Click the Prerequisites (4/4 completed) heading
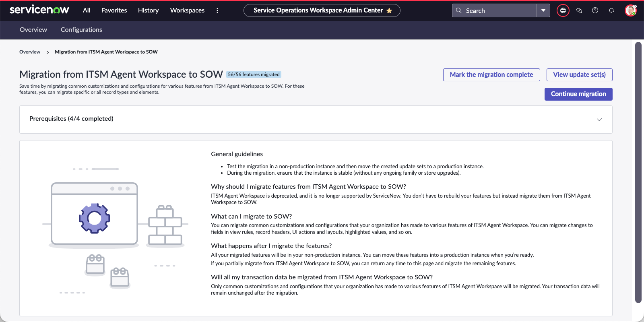Viewport: 644px width, 322px height. pos(71,119)
